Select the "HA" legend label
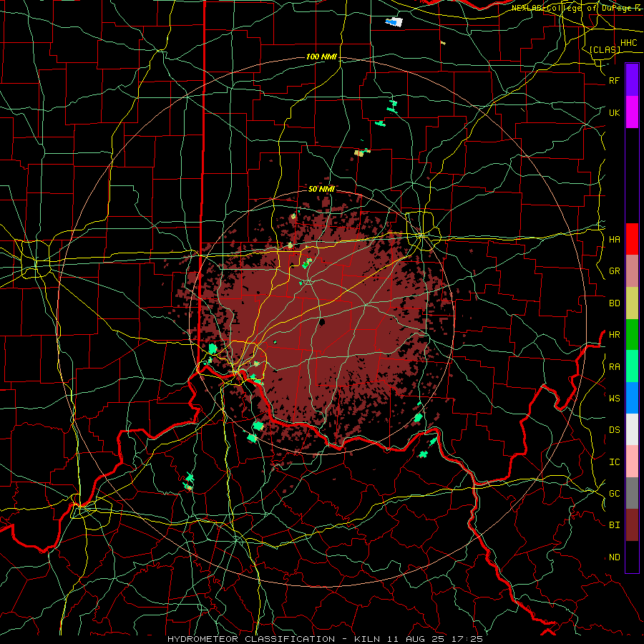644x644 pixels. point(615,240)
